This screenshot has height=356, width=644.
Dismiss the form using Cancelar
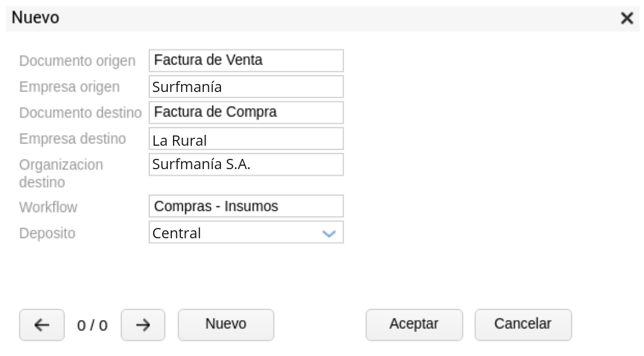(x=522, y=324)
